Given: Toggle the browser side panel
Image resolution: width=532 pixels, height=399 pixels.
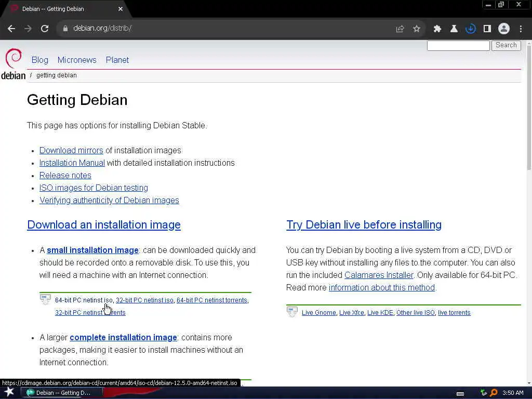Looking at the screenshot, I should 487,29.
